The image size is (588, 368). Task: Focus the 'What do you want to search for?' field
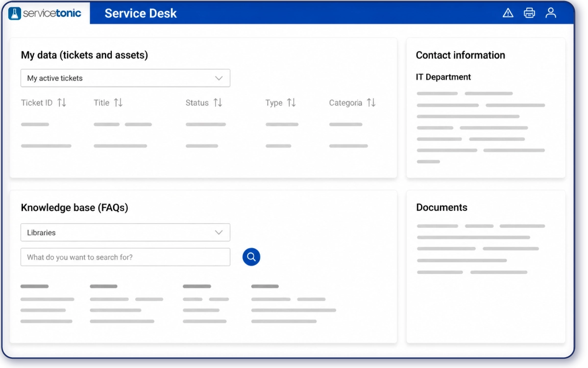[x=125, y=257]
